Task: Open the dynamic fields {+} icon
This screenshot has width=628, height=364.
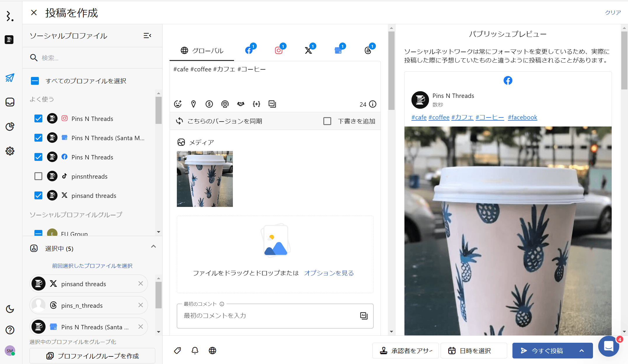Action: point(256,104)
